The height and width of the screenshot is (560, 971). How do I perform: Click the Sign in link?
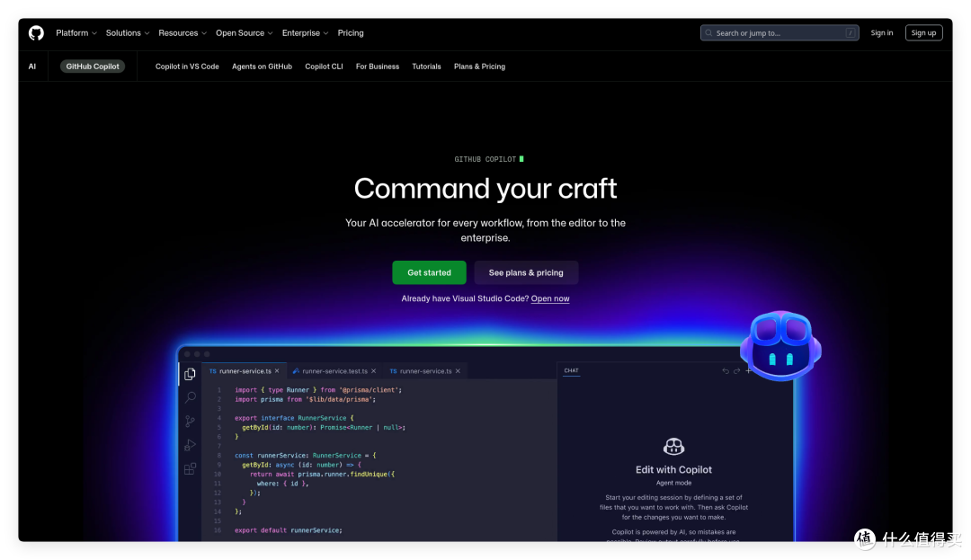pyautogui.click(x=882, y=32)
